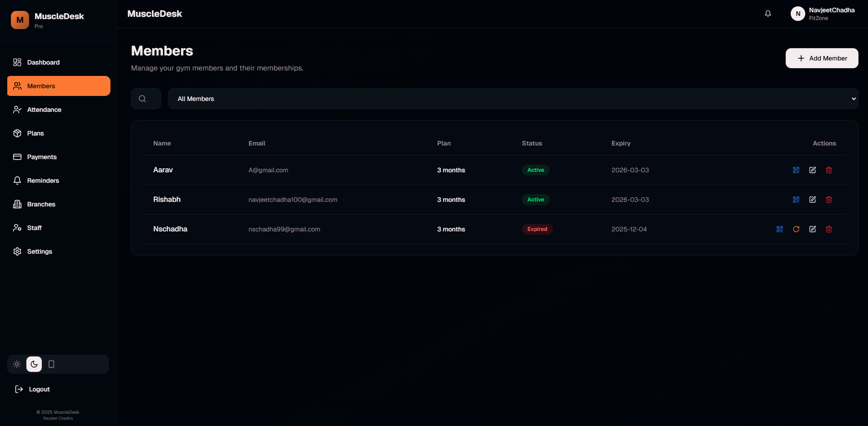Viewport: 868px width, 426px height.
Task: Enable dark mode with moon toggle
Action: coord(34,364)
